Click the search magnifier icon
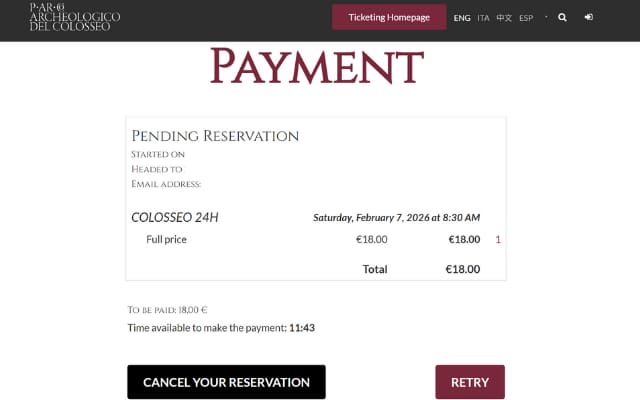 [562, 17]
